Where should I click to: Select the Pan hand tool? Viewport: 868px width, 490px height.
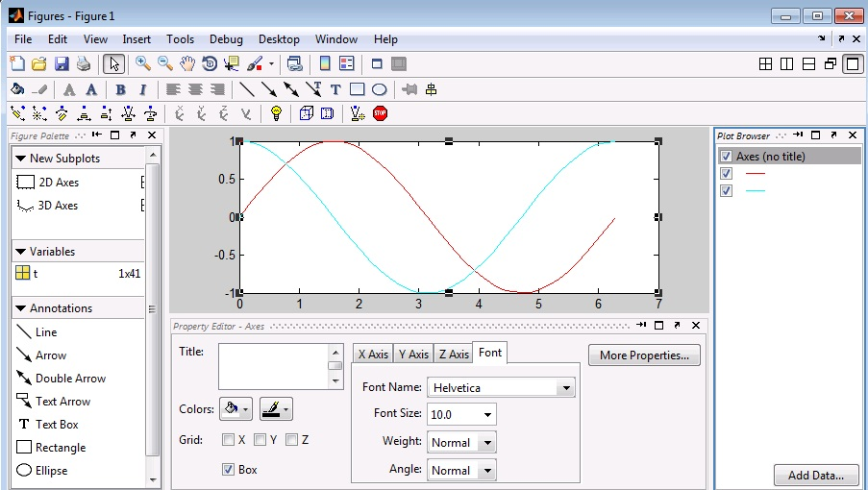187,63
